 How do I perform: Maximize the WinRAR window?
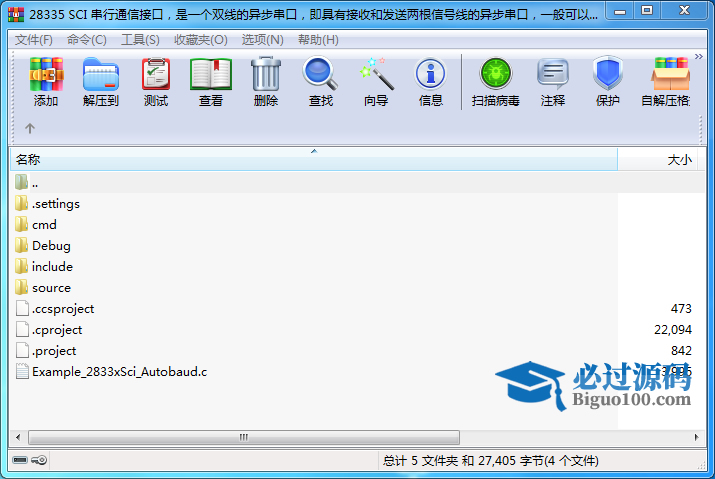click(x=647, y=10)
